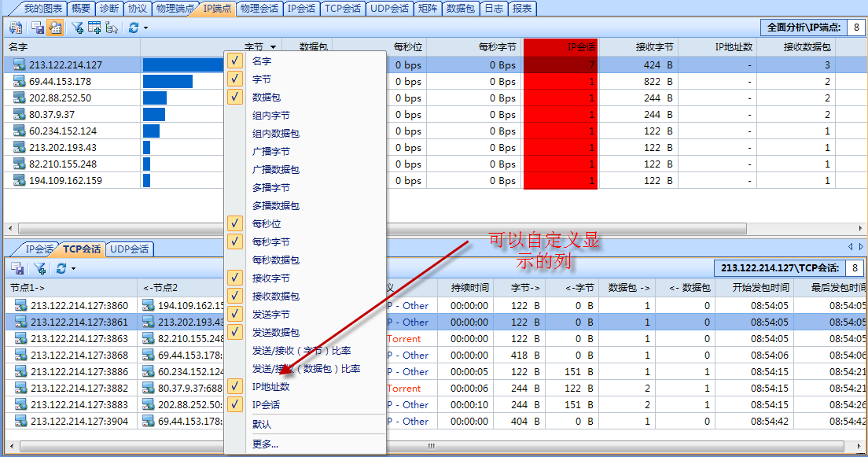Open the add filter icon on top toolbar
This screenshot has width=868, height=457.
pos(77,28)
